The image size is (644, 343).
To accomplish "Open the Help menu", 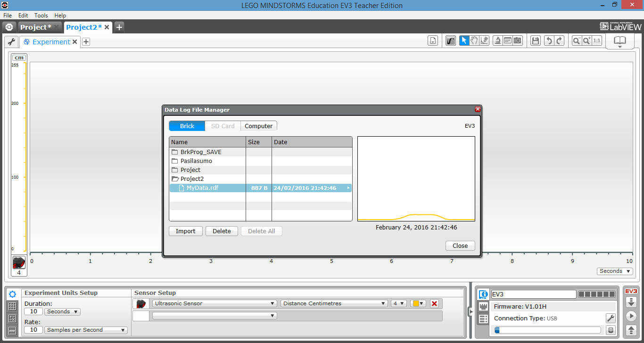I will [x=60, y=16].
